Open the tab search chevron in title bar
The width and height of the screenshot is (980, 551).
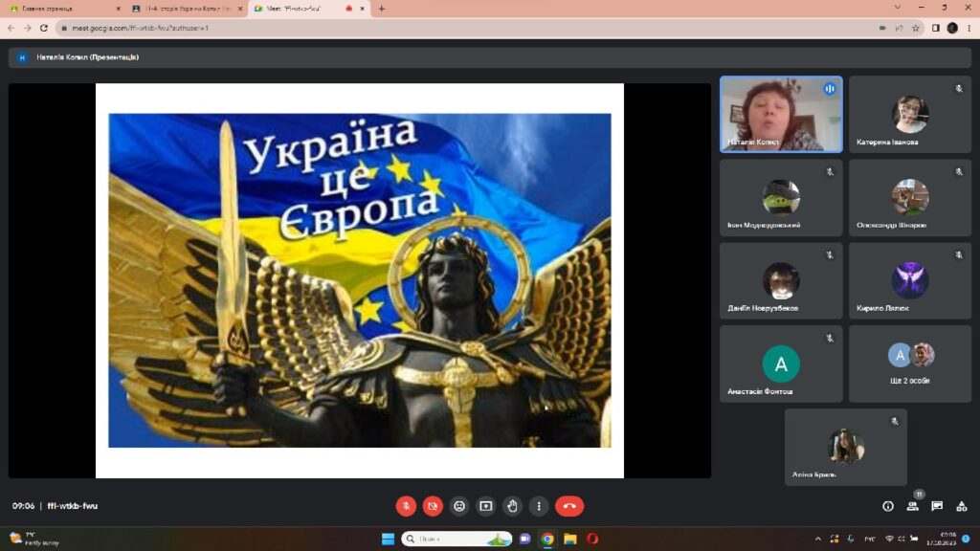pyautogui.click(x=898, y=8)
